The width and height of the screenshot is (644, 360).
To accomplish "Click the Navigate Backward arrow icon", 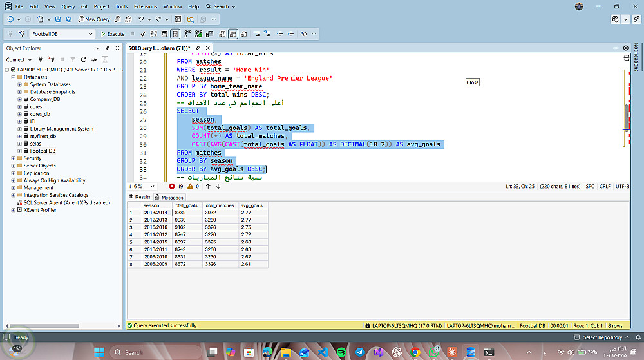I will [10, 19].
